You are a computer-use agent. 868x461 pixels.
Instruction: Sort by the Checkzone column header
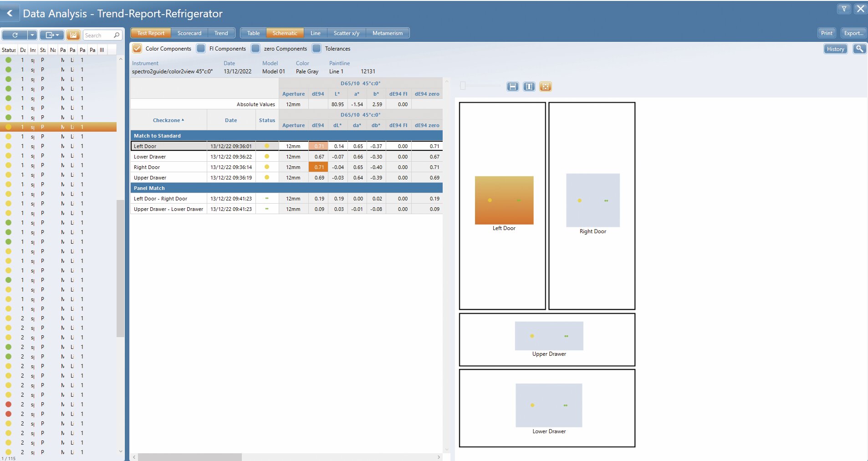pyautogui.click(x=168, y=120)
